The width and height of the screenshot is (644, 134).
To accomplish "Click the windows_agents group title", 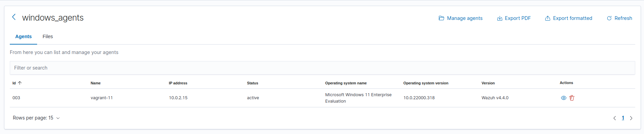I will tap(53, 18).
